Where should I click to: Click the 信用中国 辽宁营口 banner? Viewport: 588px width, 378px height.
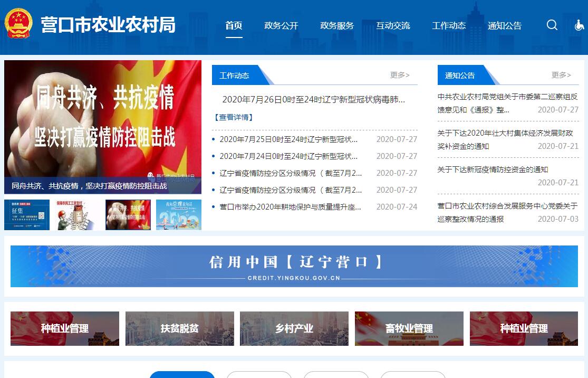pos(294,266)
